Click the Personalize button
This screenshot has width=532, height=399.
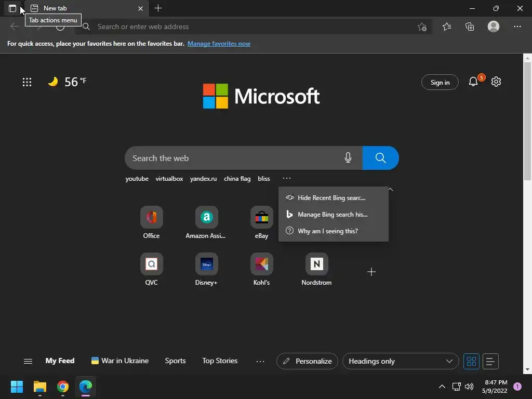pos(307,362)
